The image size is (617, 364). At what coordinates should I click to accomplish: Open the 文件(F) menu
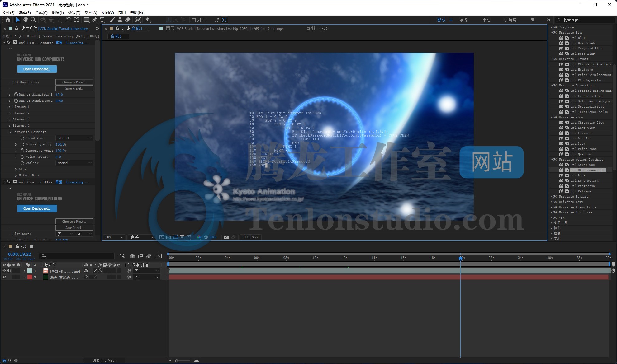pos(8,13)
